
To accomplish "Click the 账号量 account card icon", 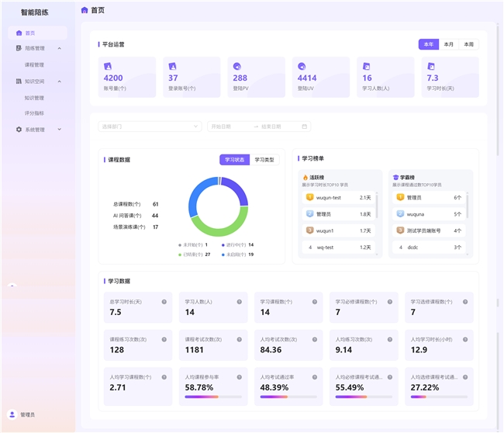I will pos(108,67).
